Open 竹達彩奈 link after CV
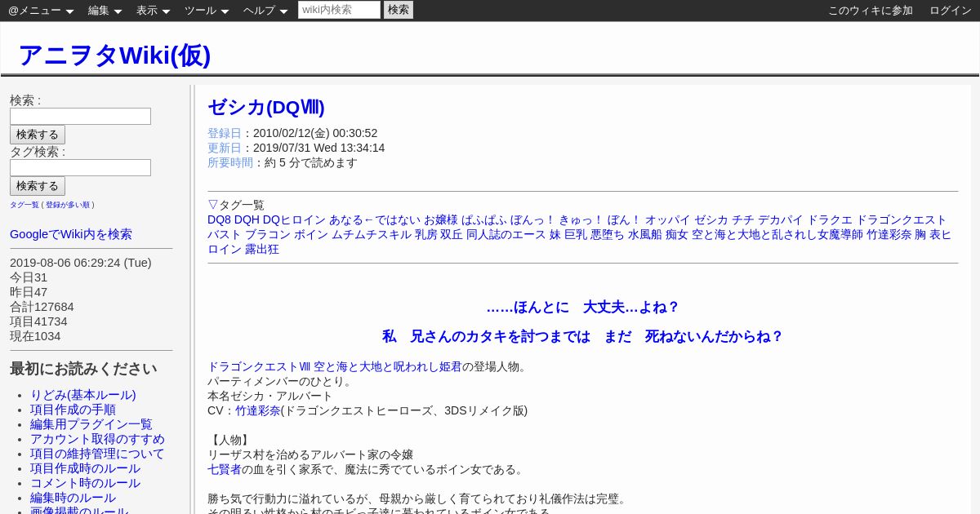Viewport: 980px width, 514px height. click(258, 410)
